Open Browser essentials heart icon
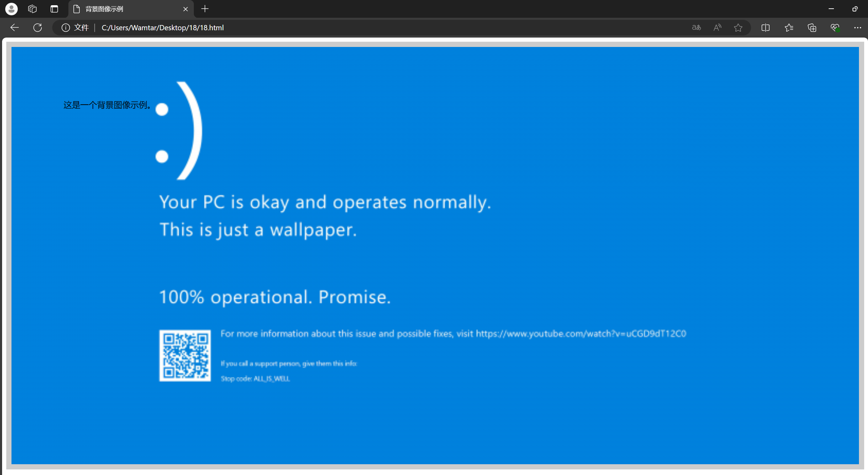Screen dimensions: 868x475 (835, 27)
